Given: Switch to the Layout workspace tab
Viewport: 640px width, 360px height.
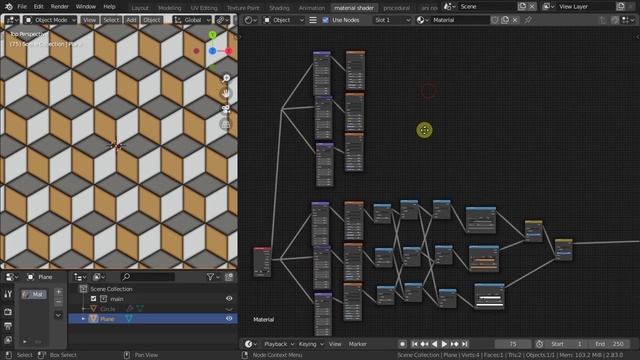Looking at the screenshot, I should tap(140, 8).
